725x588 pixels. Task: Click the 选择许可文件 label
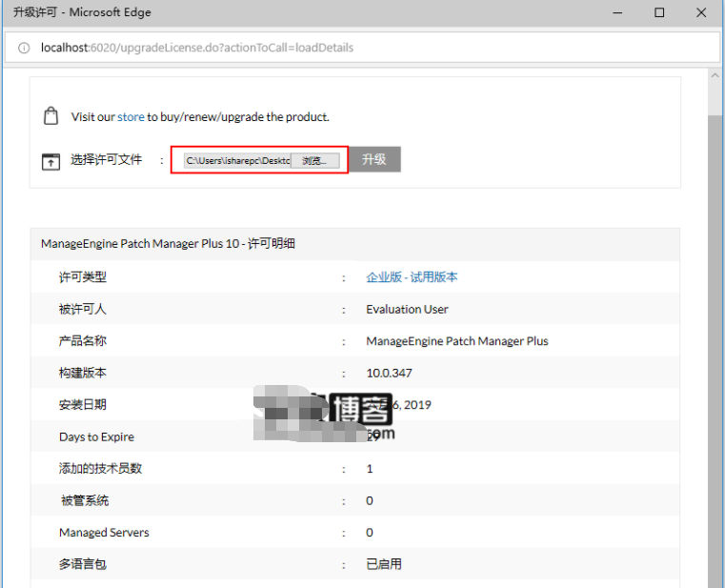[107, 159]
